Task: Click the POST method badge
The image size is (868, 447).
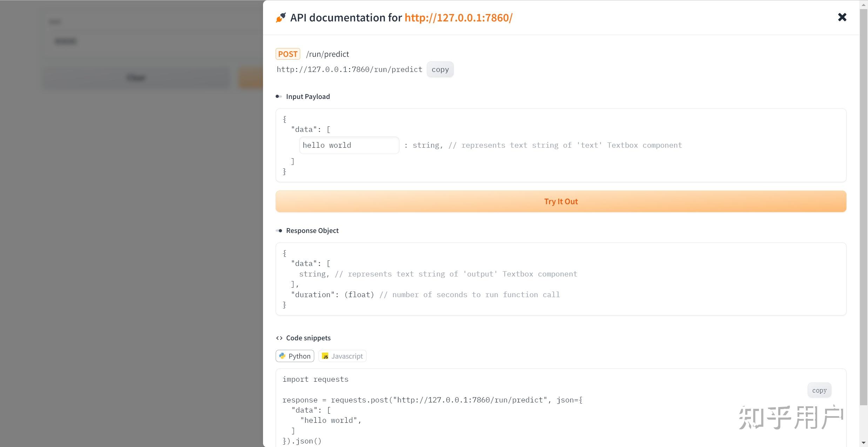Action: point(288,54)
